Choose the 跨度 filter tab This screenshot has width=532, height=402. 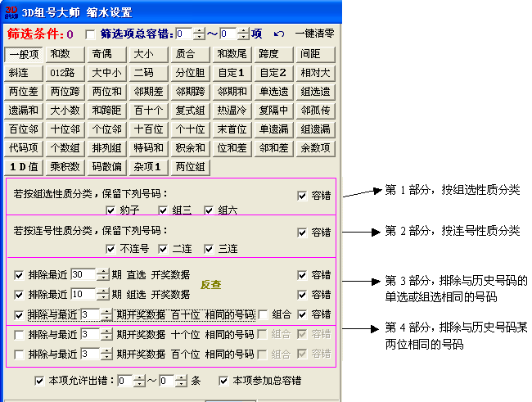(x=269, y=54)
